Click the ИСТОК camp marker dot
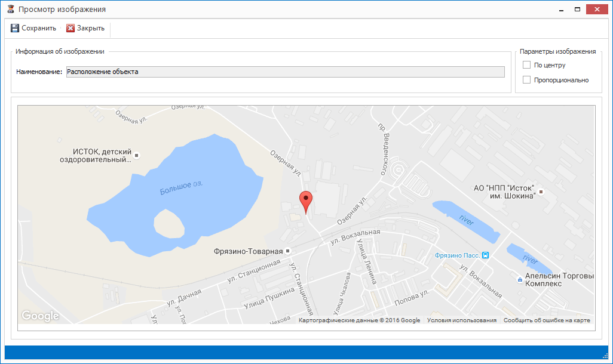The width and height of the screenshot is (613, 364). coord(136,155)
